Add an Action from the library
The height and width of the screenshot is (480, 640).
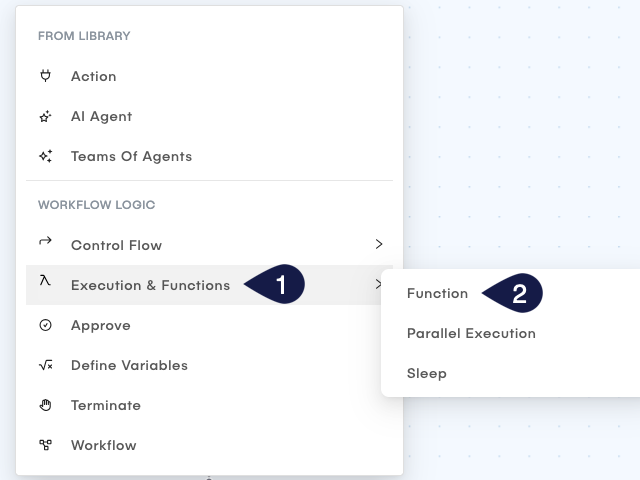pos(94,77)
